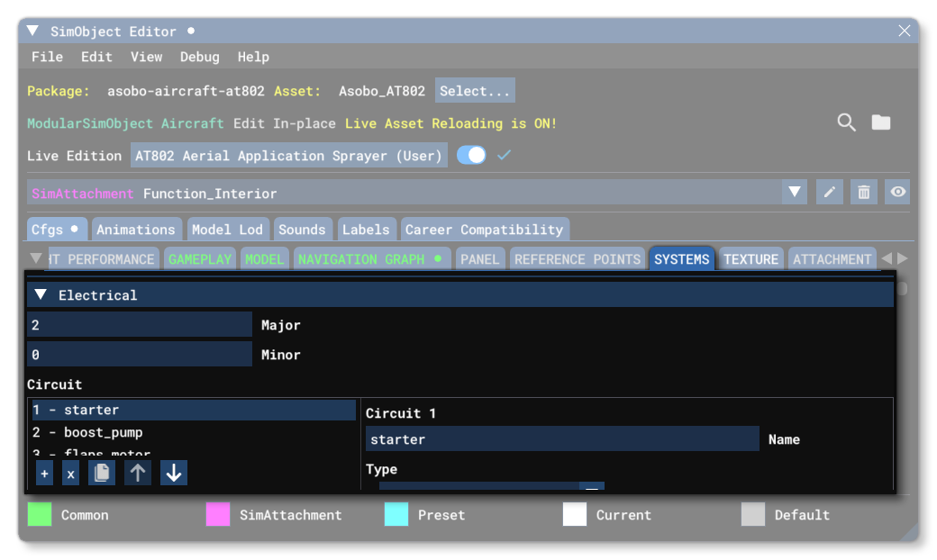This screenshot has height=560, width=937.
Task: Collapse the SimObject Editor title triangle
Action: [x=32, y=30]
